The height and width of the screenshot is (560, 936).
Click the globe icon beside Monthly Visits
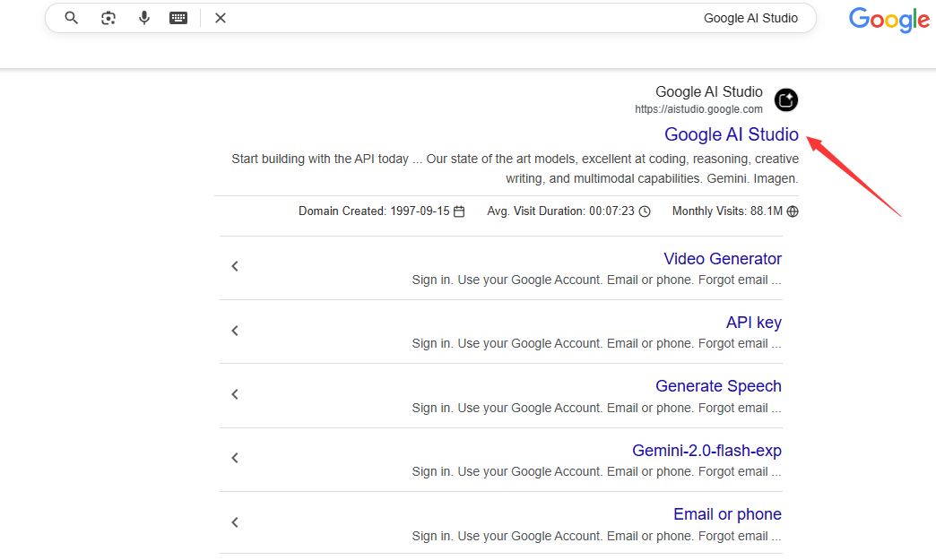pos(793,211)
